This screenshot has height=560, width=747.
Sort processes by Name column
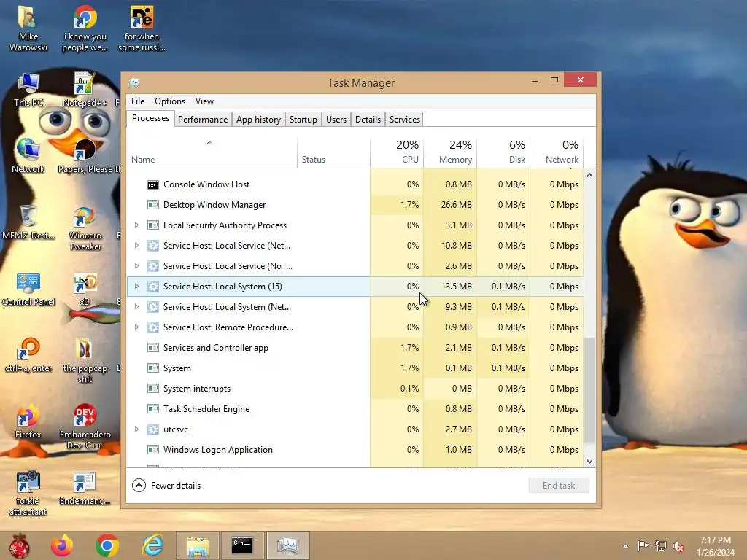pyautogui.click(x=212, y=152)
